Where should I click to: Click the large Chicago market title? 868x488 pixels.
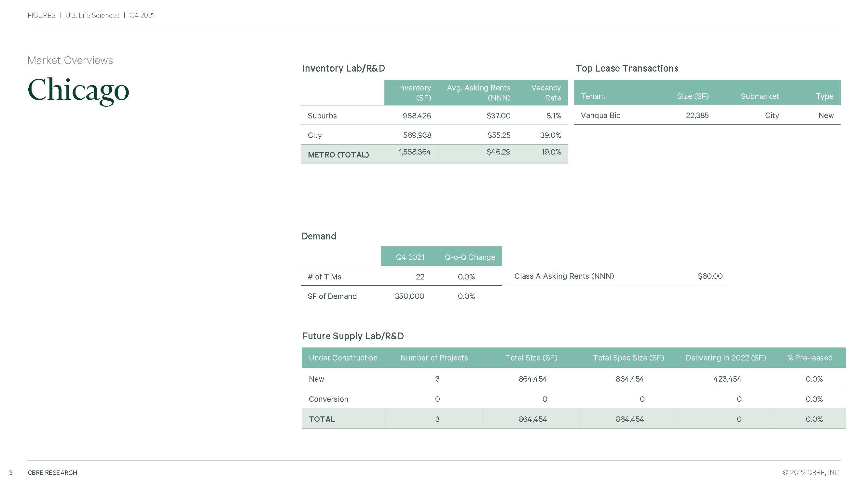pos(78,90)
